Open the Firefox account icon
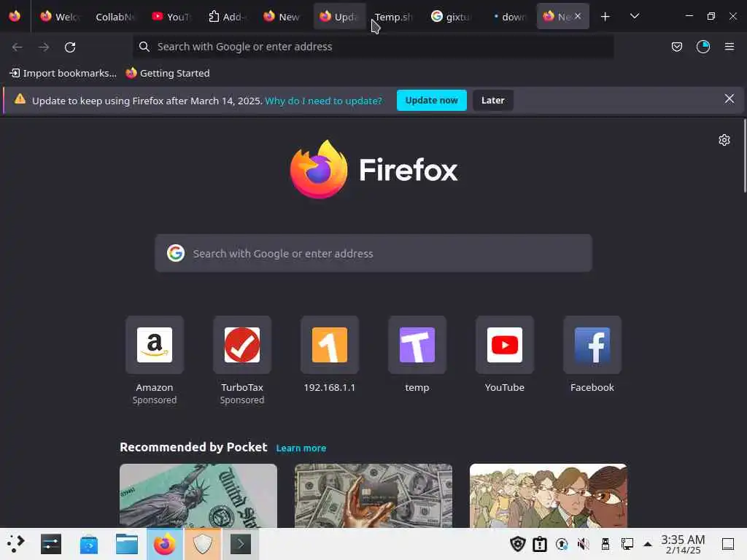 (703, 47)
